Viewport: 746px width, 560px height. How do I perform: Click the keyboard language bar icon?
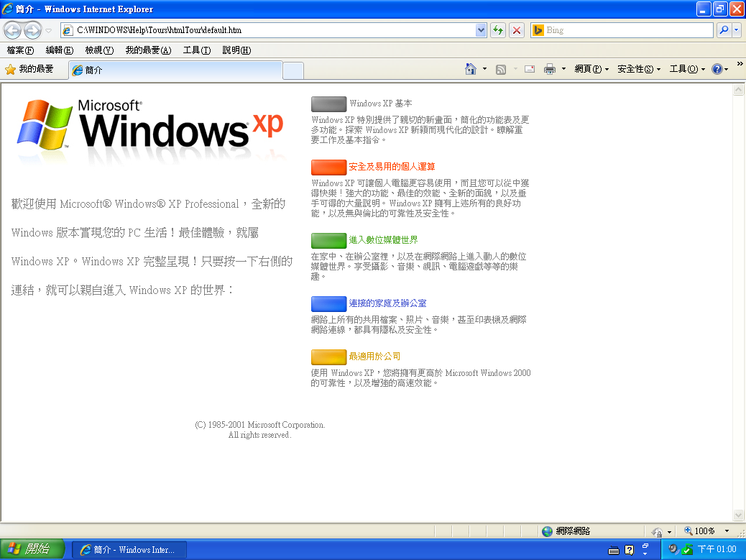tap(614, 551)
